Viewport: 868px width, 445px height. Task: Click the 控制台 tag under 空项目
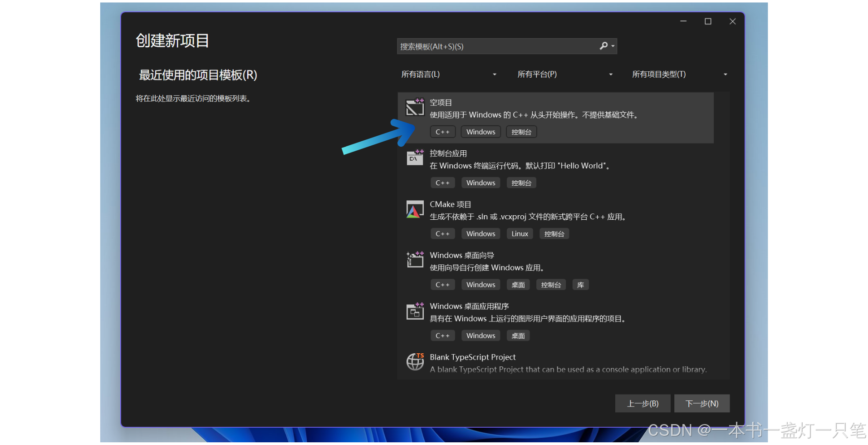pos(521,132)
